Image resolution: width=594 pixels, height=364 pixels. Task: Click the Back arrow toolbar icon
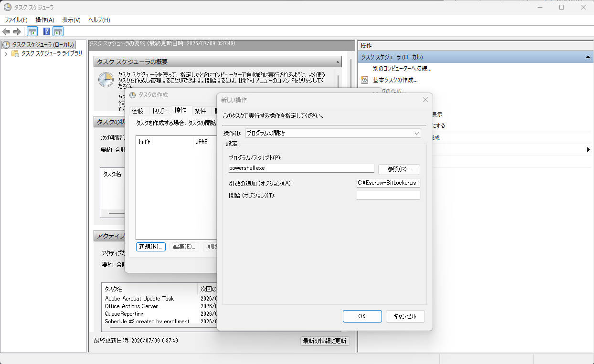click(6, 31)
